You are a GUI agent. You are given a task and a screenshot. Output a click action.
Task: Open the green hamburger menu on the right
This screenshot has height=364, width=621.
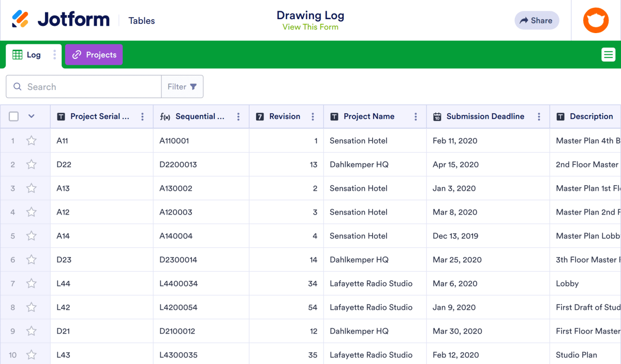click(x=608, y=54)
